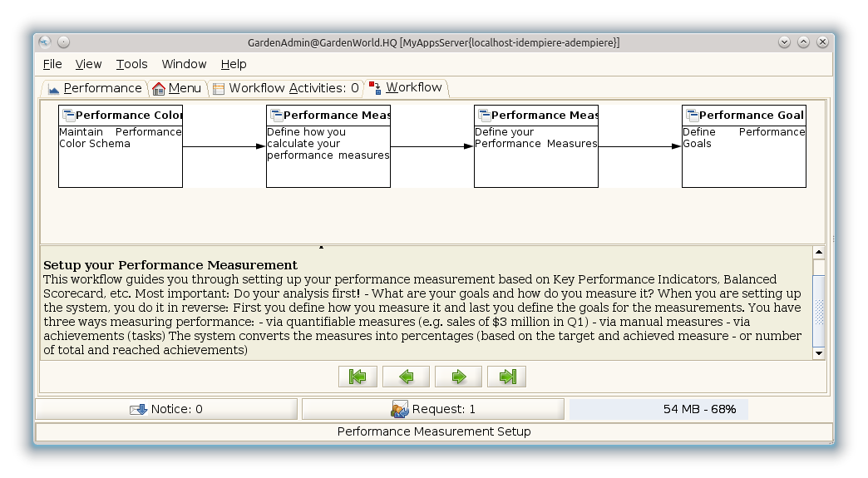Open the Tools menu

(x=131, y=64)
